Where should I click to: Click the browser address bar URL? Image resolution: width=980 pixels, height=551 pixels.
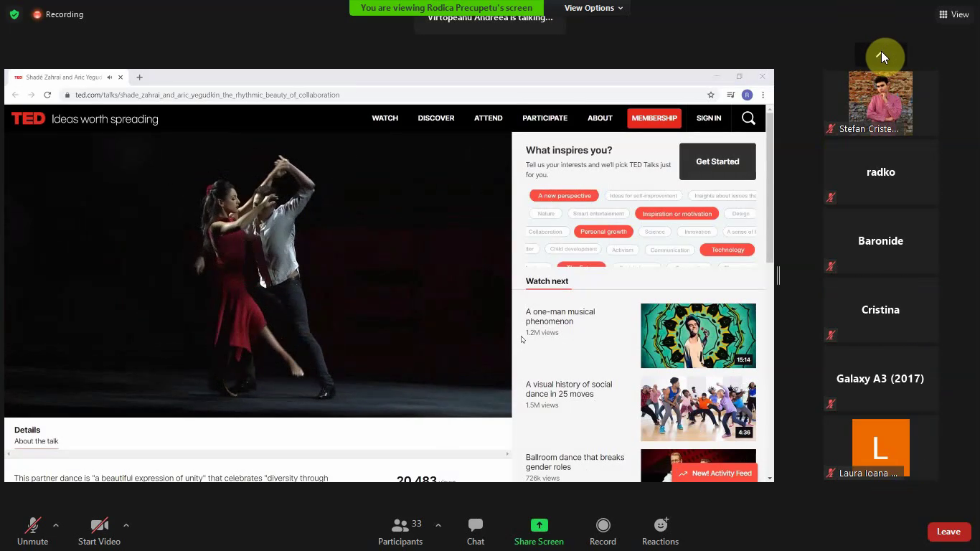[207, 95]
